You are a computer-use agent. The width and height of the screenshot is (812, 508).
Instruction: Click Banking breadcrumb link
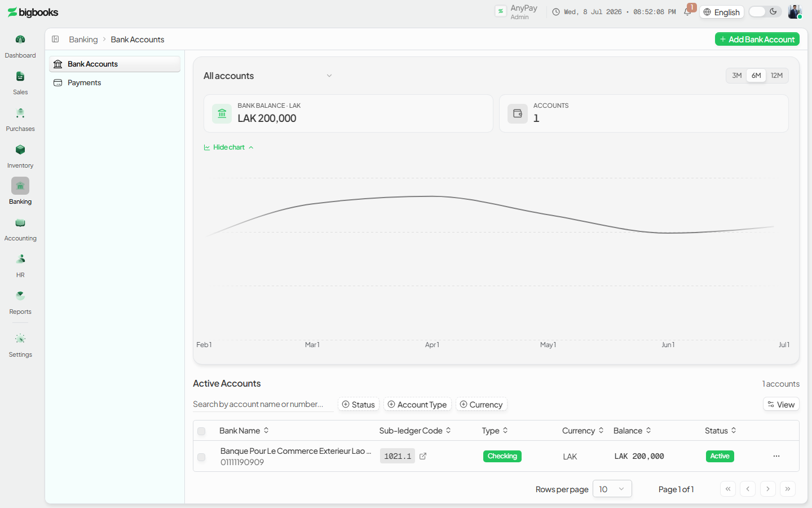(83, 40)
